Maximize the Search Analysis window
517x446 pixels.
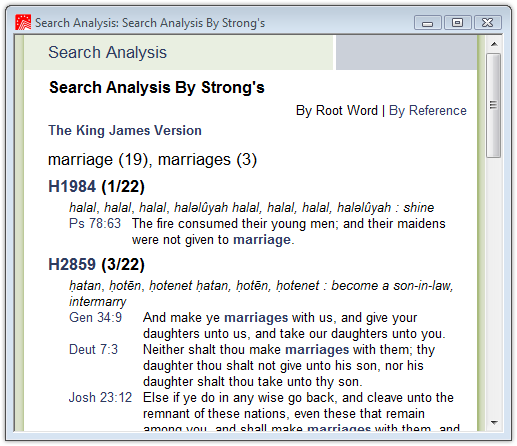point(458,23)
